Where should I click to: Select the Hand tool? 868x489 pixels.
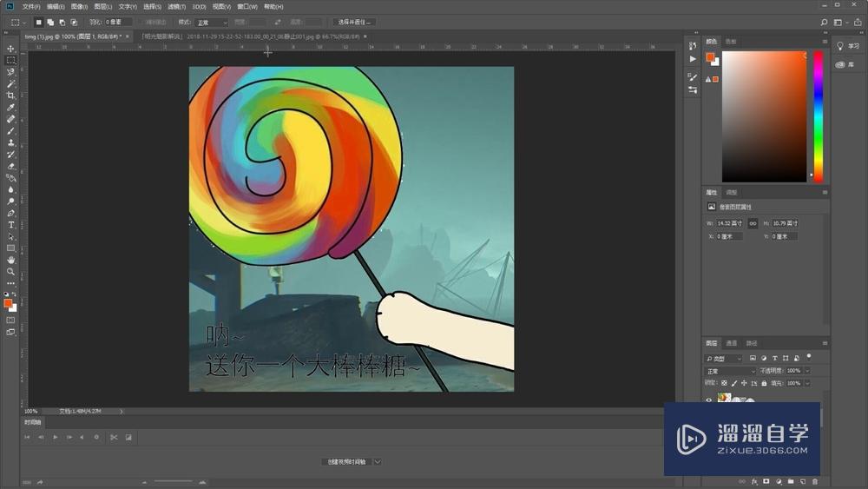(x=11, y=260)
